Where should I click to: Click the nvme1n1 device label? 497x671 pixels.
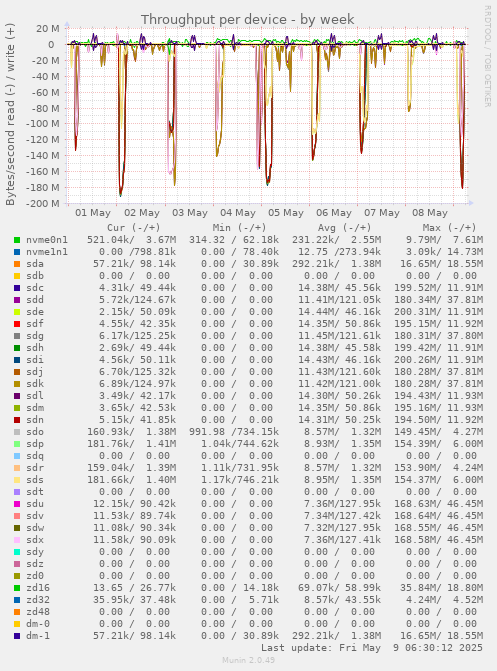point(47,252)
